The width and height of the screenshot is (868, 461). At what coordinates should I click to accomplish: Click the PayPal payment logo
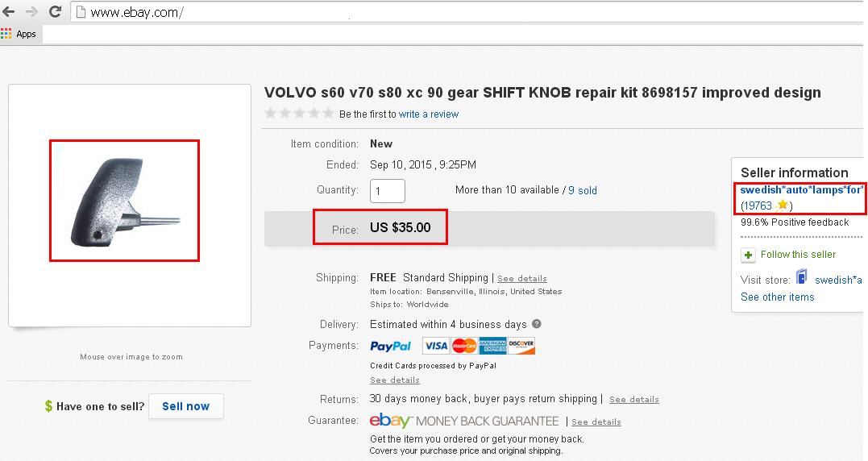point(391,346)
